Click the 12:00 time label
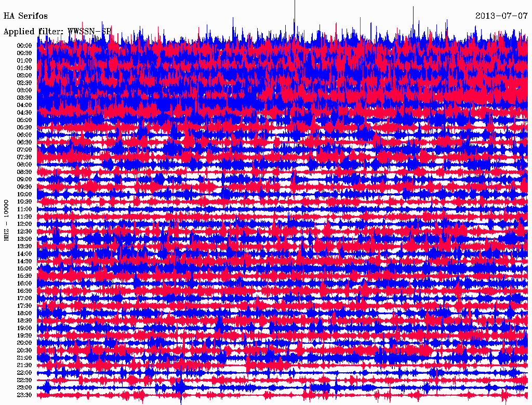Viewport: 532px width, 405px height. pos(24,224)
